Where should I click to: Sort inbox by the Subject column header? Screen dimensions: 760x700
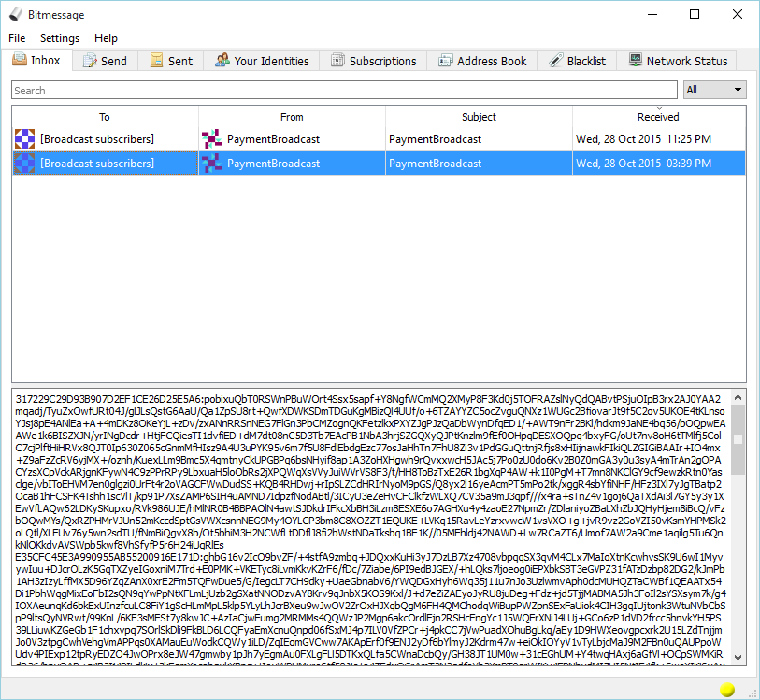pyautogui.click(x=479, y=117)
